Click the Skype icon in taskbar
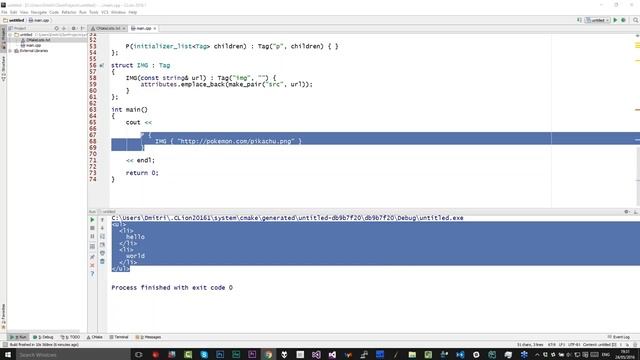640x360 pixels. point(204,355)
